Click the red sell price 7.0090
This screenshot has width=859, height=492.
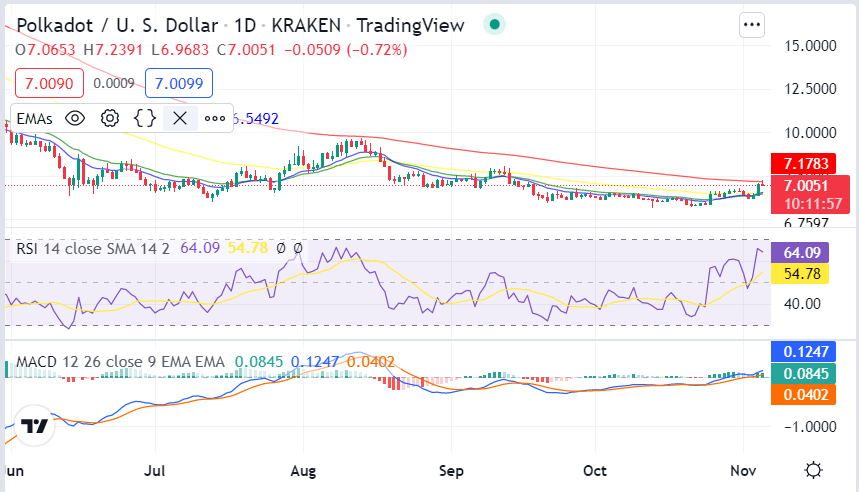pyautogui.click(x=49, y=83)
